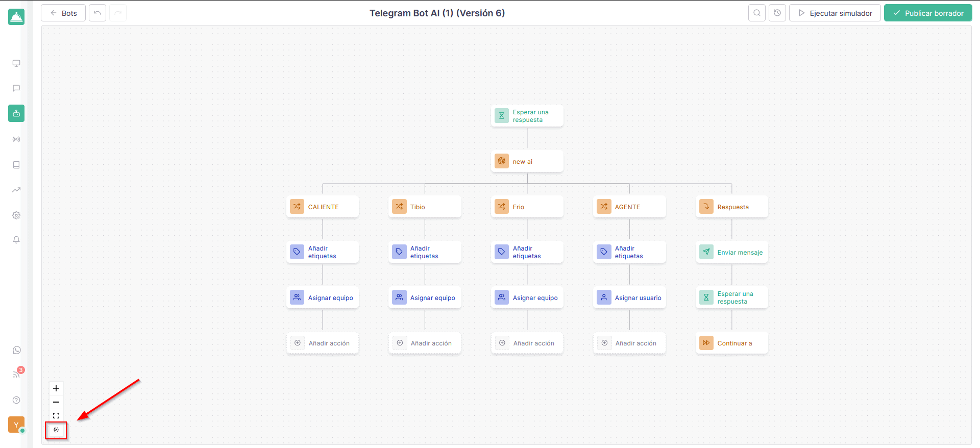Click the undo arrow in top toolbar
The image size is (980, 448).
pyautogui.click(x=97, y=13)
